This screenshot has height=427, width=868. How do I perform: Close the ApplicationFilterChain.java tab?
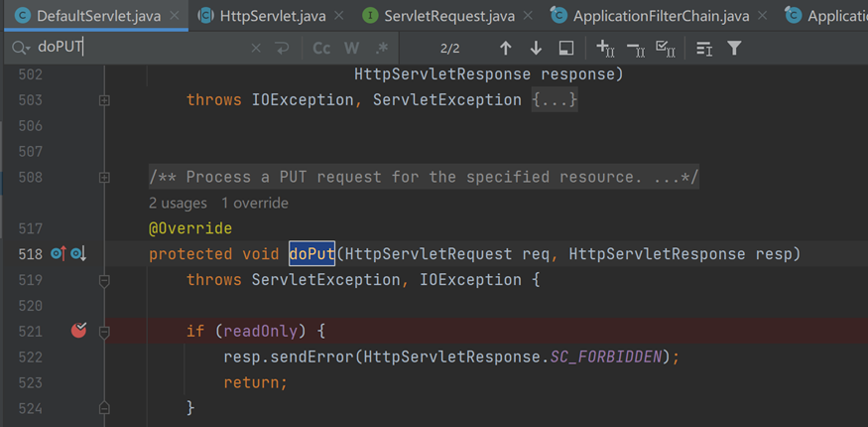tap(763, 16)
